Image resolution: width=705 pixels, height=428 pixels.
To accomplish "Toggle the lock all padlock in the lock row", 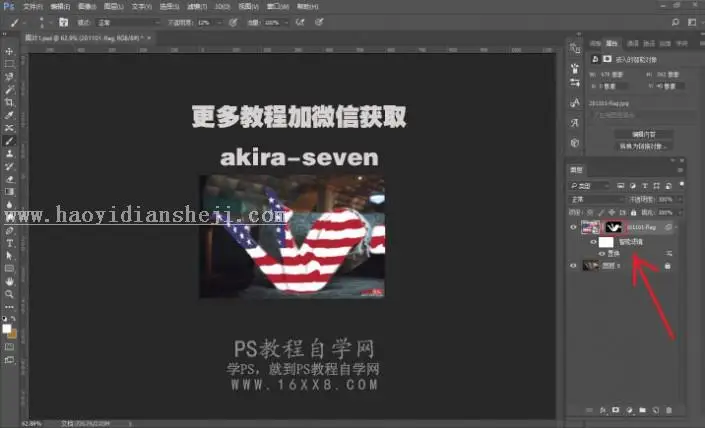I will pos(634,212).
